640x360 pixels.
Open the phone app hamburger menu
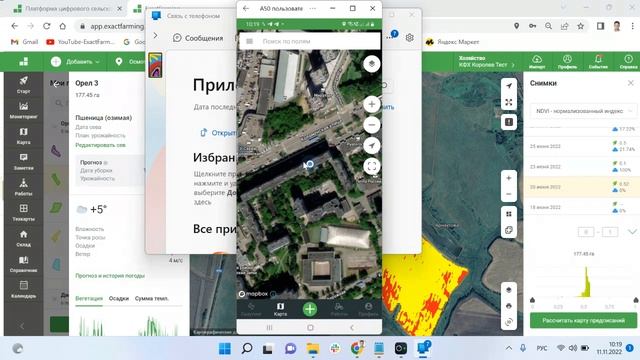(249, 41)
